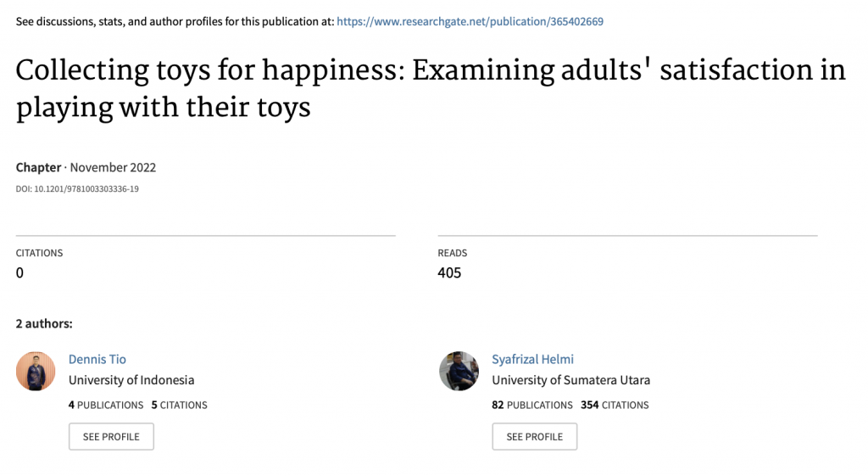
Task: Click Dennis Tio's profile photo
Action: (36, 372)
